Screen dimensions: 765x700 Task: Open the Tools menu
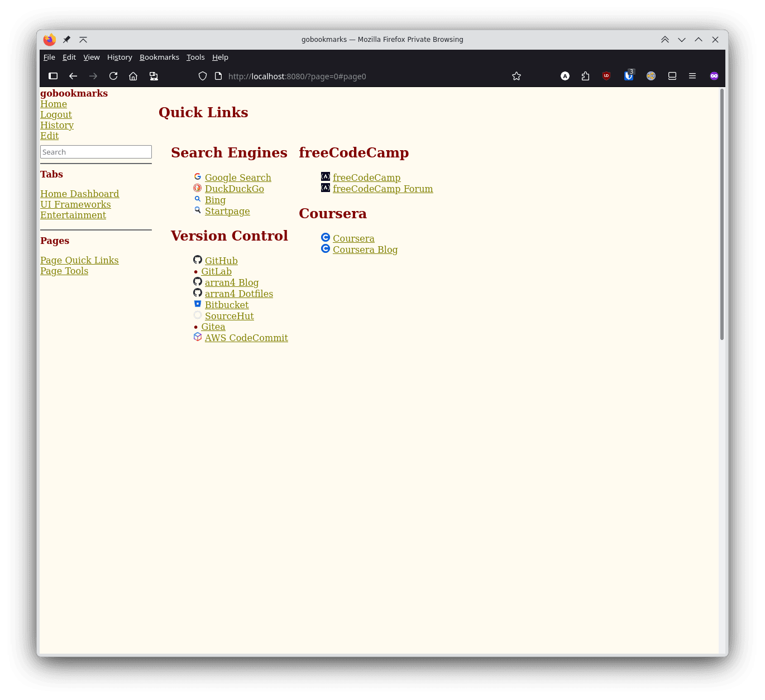195,57
